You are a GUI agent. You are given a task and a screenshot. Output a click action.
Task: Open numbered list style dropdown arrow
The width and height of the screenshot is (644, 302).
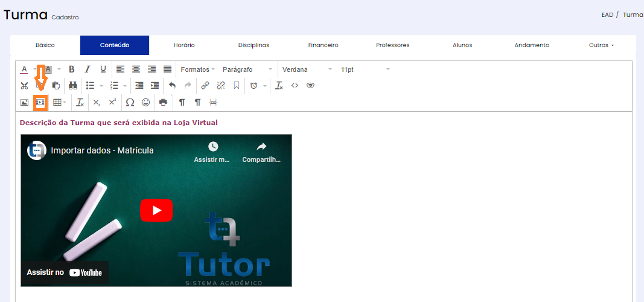point(125,86)
